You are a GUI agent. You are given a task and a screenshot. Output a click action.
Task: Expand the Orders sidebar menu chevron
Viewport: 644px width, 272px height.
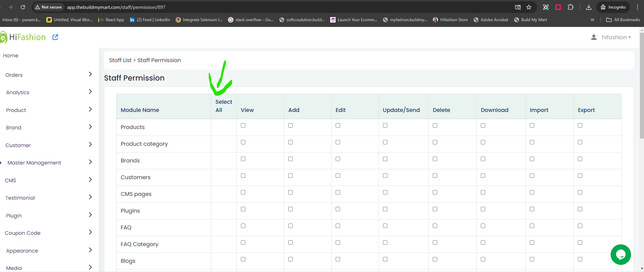point(90,74)
